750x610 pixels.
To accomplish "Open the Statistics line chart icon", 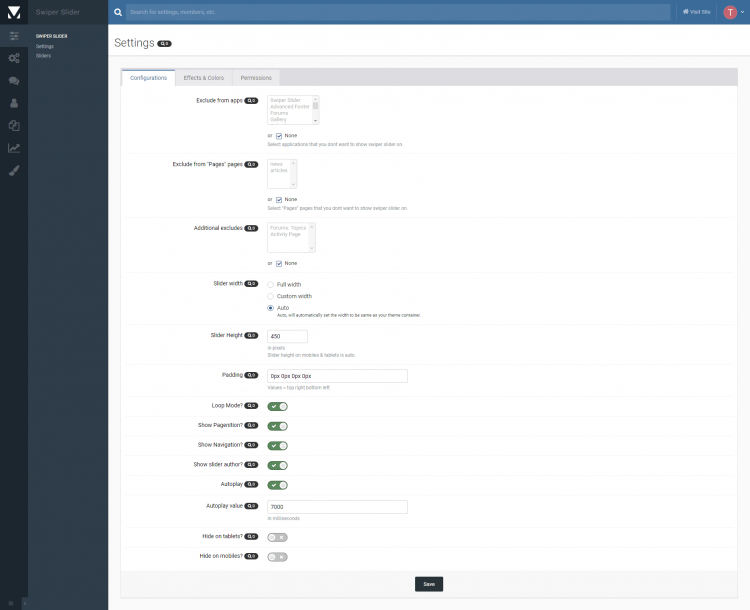I will [14, 148].
